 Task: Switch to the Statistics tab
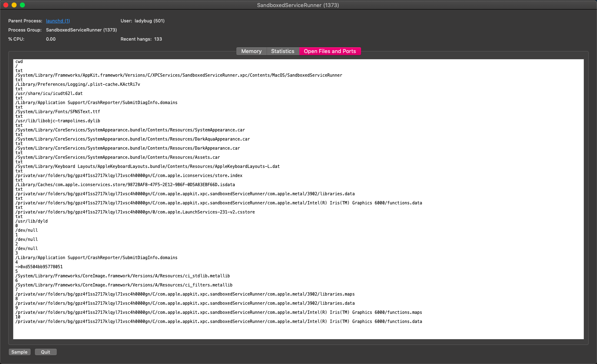283,51
